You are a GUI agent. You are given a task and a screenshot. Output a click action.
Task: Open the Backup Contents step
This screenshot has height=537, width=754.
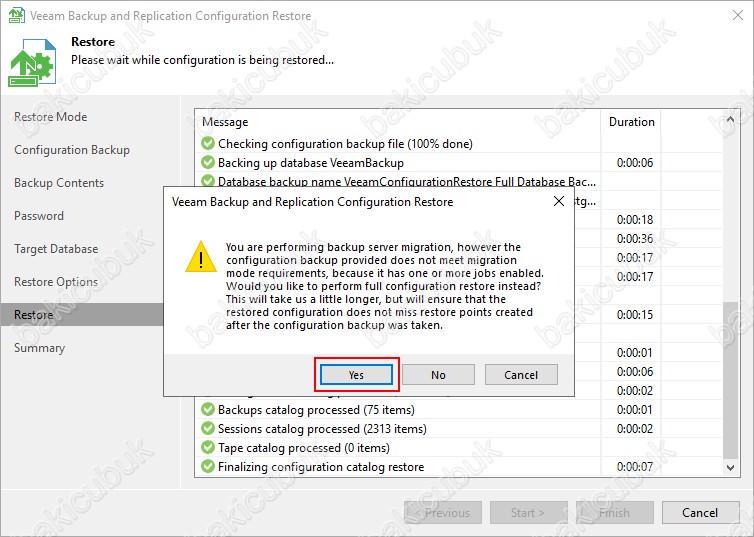[59, 183]
